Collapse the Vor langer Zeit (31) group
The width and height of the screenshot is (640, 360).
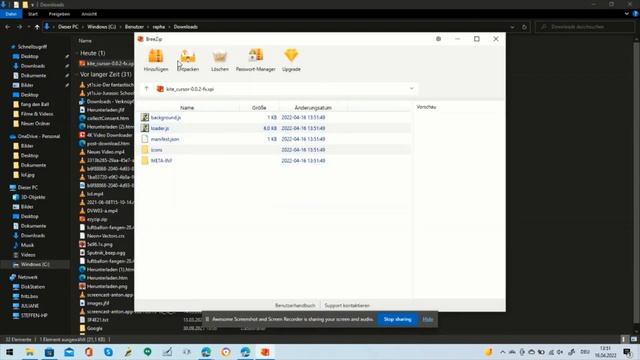(77, 74)
